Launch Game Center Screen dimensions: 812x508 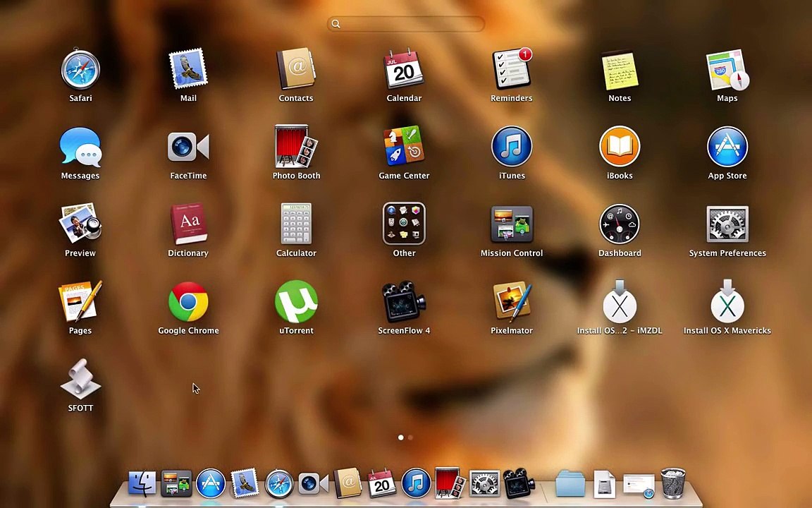[404, 146]
